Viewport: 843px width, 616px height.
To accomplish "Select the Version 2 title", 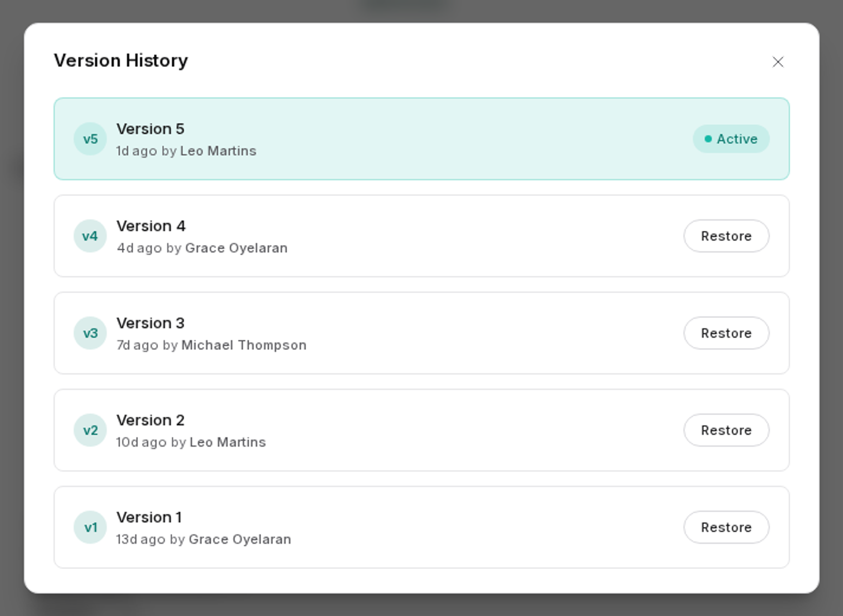I will point(150,420).
